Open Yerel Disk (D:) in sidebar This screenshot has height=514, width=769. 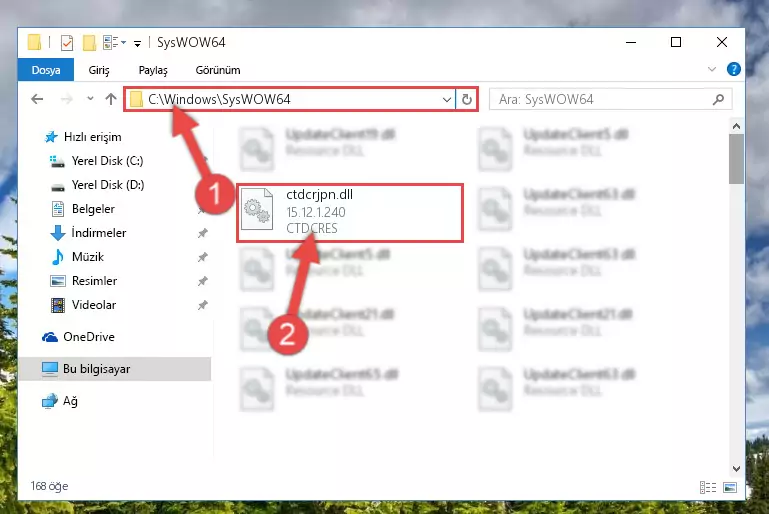[97, 185]
